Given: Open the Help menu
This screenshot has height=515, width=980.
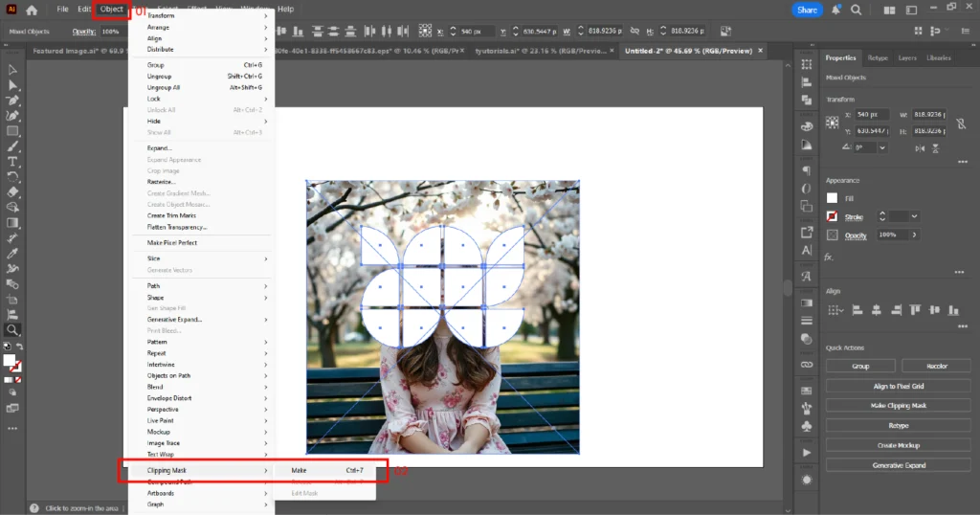Looking at the screenshot, I should 285,10.
